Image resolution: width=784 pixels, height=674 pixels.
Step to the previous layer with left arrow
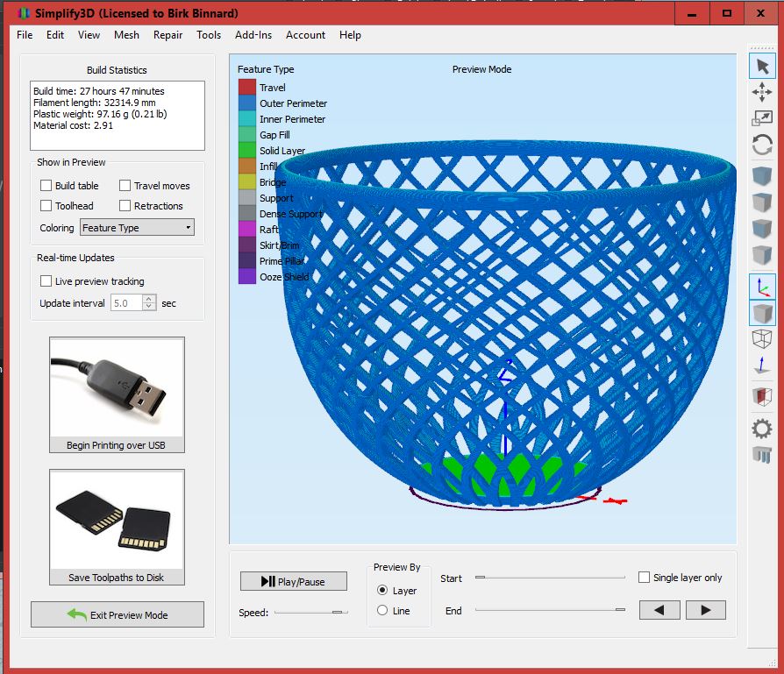click(659, 610)
